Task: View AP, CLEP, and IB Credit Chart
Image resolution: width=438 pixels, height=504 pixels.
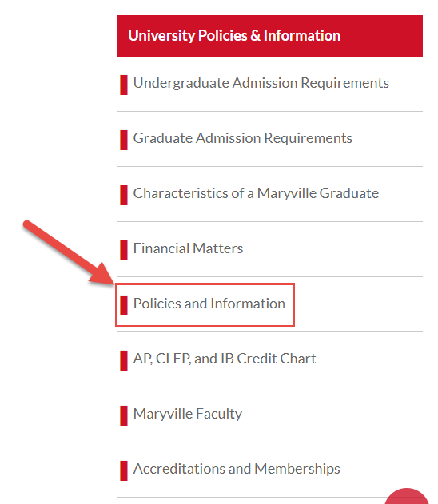Action: (x=225, y=359)
